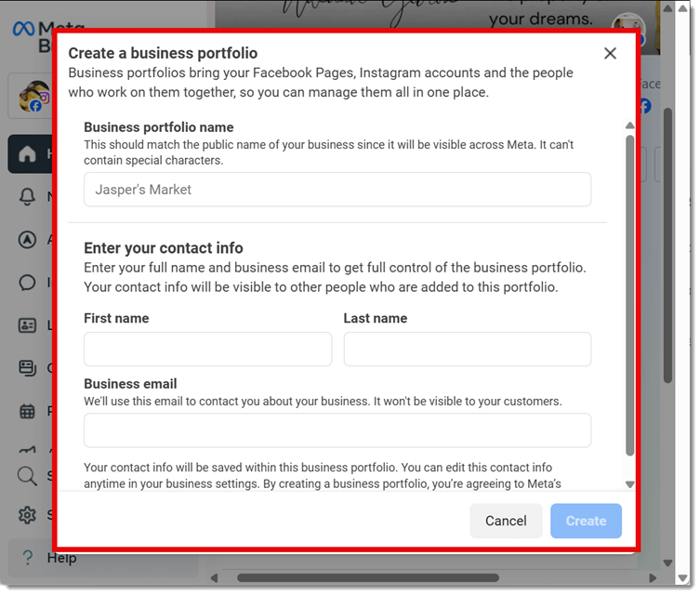Click the dialog's scroll-down arrow
The image size is (700, 595).
[630, 484]
